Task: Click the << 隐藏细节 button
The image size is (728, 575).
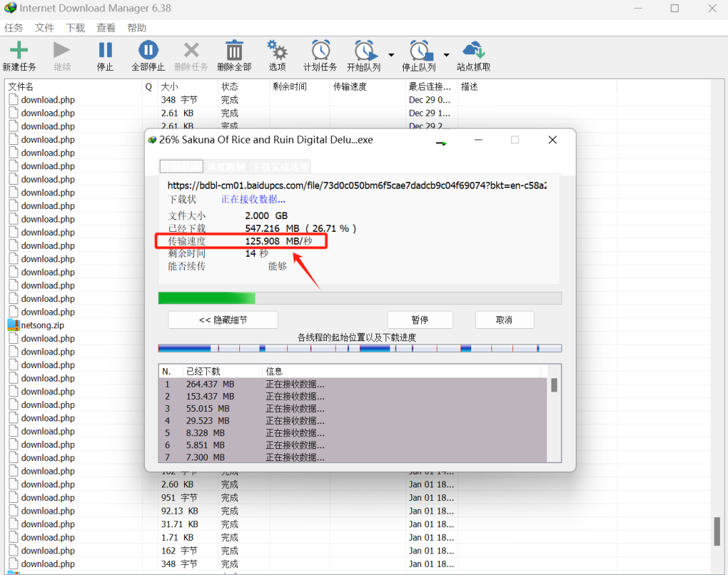Action: point(223,320)
